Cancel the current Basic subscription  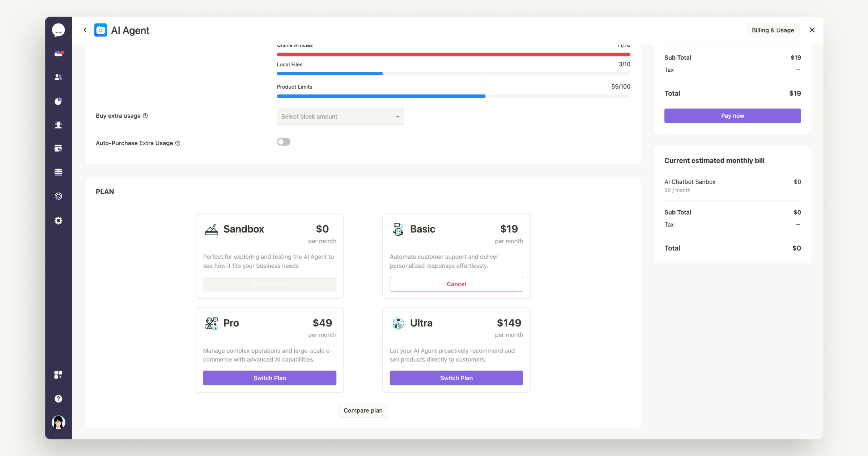pyautogui.click(x=456, y=284)
